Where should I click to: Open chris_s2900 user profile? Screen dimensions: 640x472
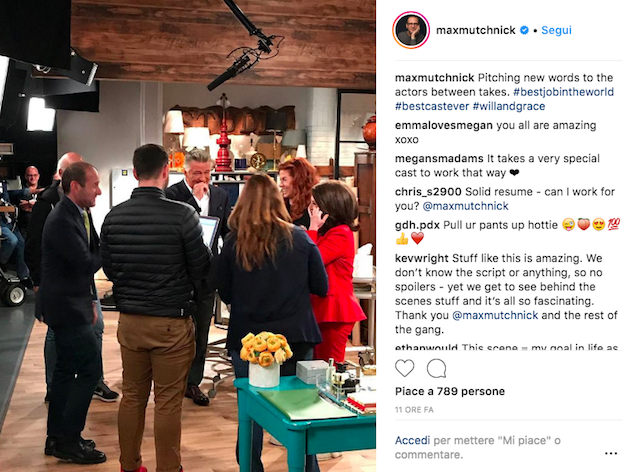tap(428, 191)
